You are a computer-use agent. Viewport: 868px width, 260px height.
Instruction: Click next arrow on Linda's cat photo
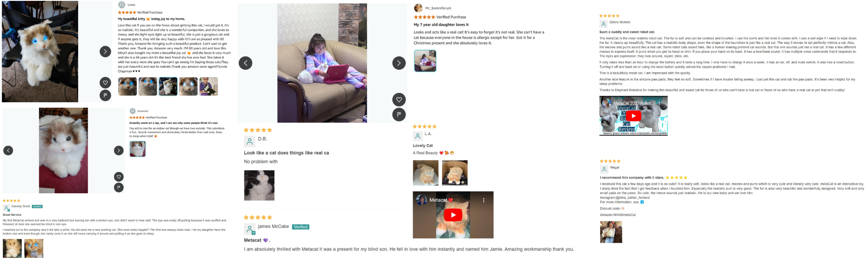pos(105,52)
